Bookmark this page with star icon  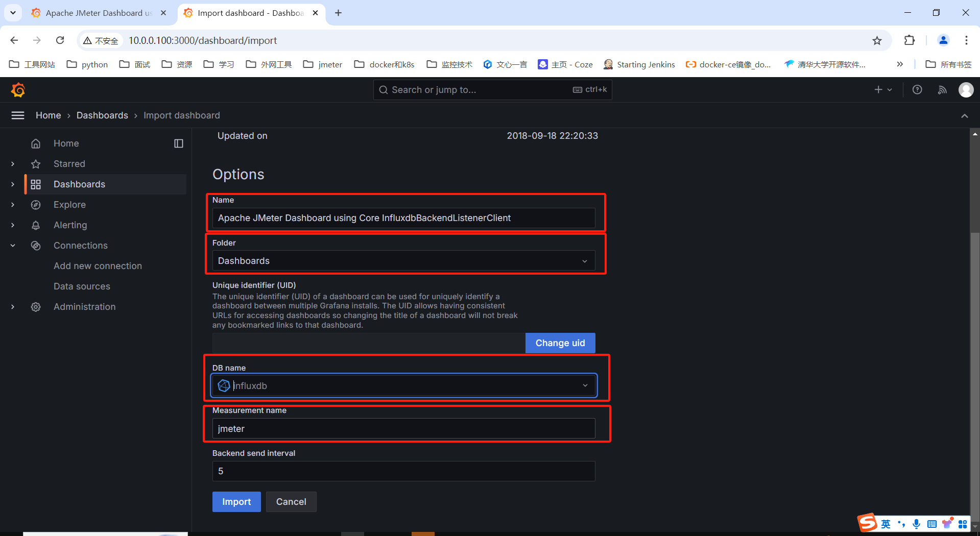point(877,40)
